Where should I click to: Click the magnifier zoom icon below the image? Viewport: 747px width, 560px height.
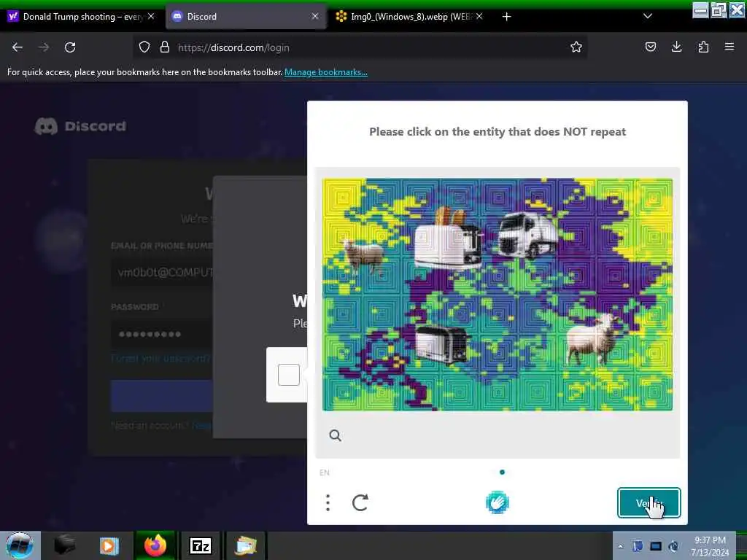pos(335,435)
